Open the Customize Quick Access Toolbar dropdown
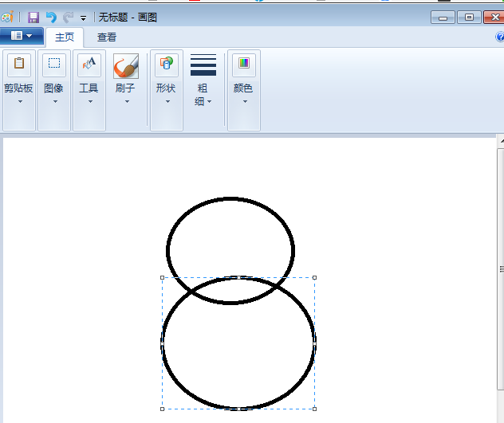504x423 pixels. coord(83,18)
